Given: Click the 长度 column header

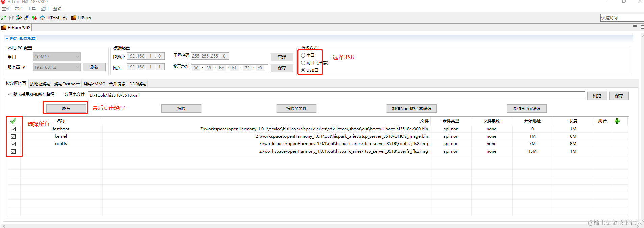Looking at the screenshot, I should (573, 121).
